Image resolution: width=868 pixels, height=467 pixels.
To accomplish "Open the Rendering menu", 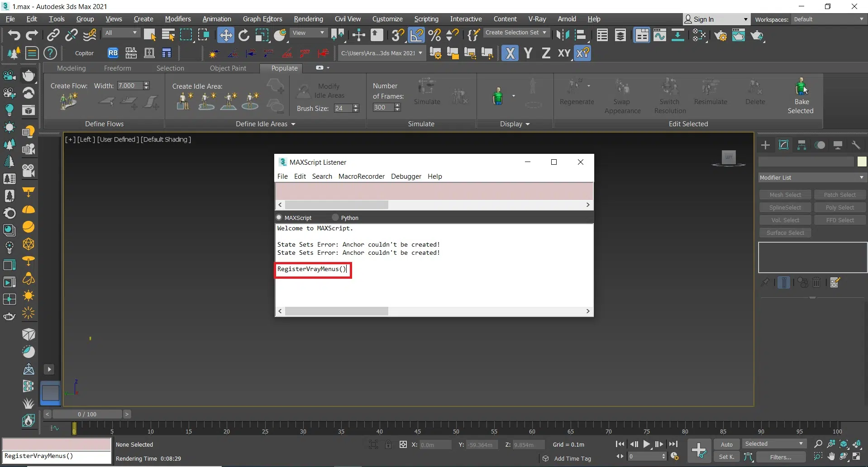I will click(x=308, y=19).
